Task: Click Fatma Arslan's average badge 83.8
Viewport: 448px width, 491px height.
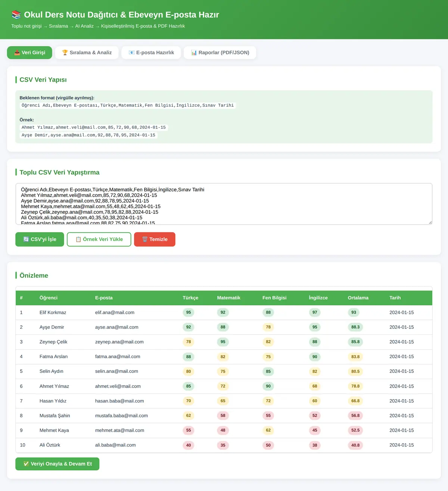Action: pyautogui.click(x=355, y=357)
